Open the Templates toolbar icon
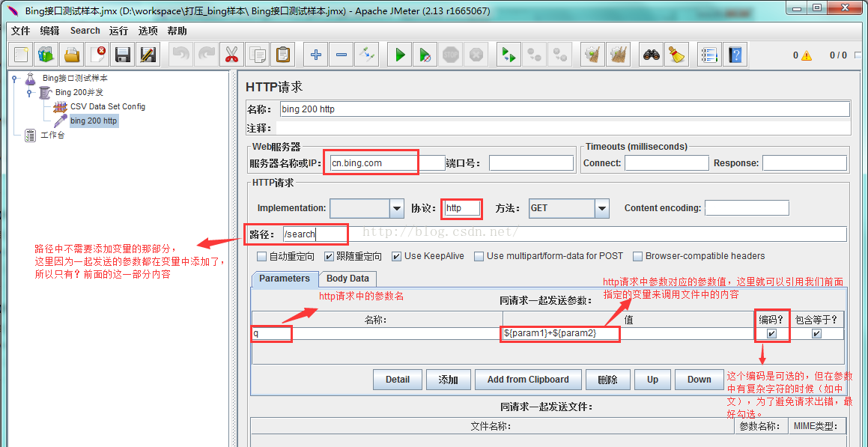Screen dimensions: 868x447 tap(46, 54)
